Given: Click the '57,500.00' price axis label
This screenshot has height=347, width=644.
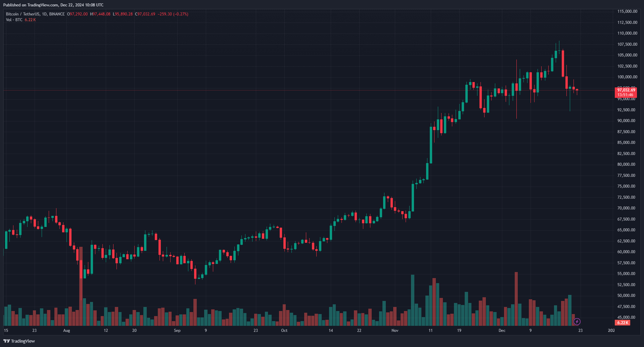Looking at the screenshot, I should click(x=627, y=263).
